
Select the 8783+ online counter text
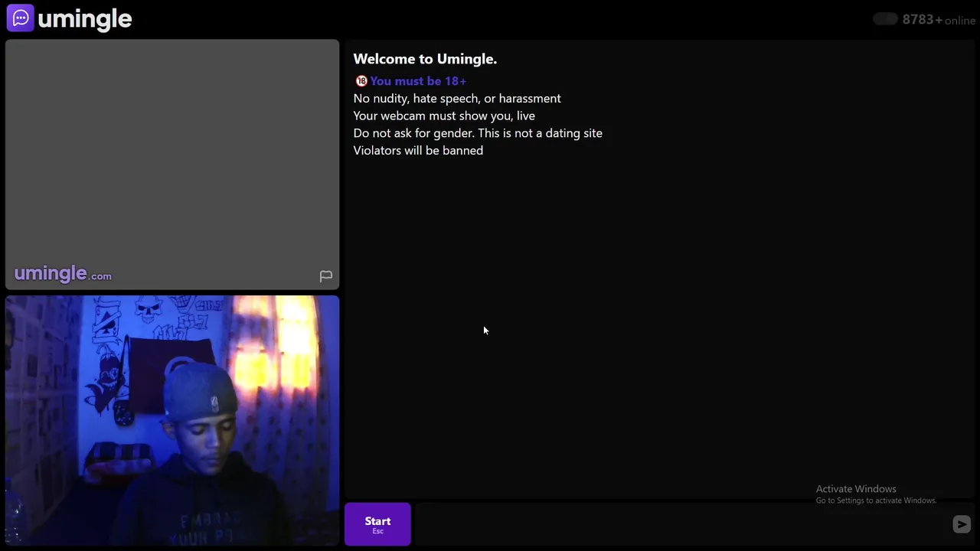pos(939,20)
